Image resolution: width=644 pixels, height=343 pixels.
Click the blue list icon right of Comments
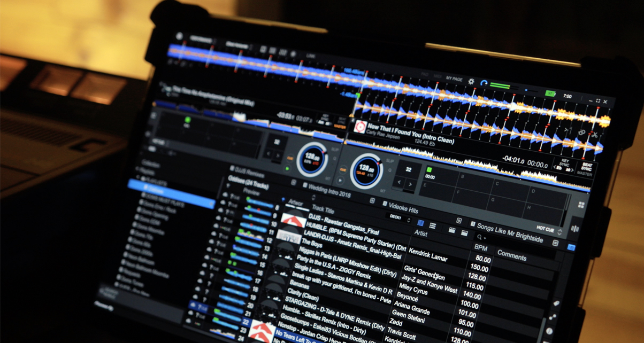tap(571, 247)
